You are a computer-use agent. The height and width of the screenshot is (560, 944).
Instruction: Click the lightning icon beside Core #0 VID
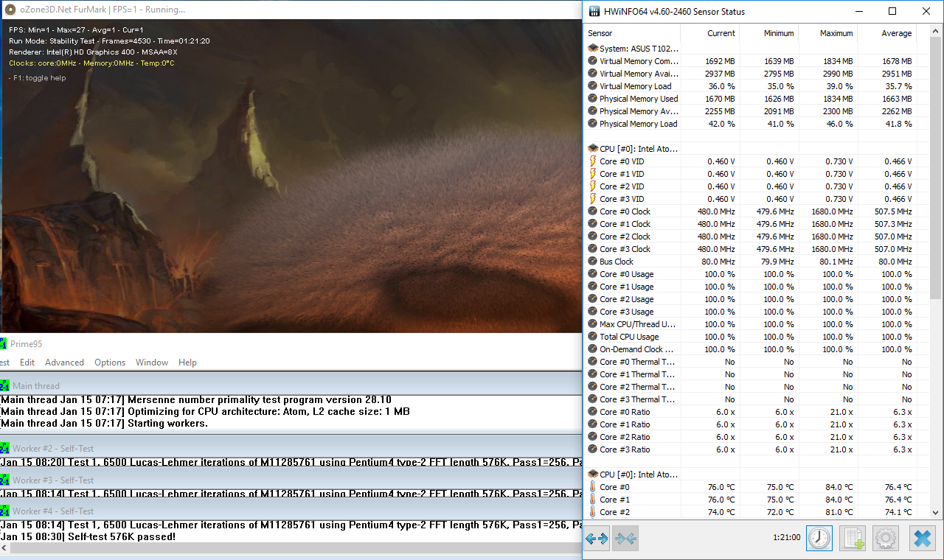[x=593, y=161]
